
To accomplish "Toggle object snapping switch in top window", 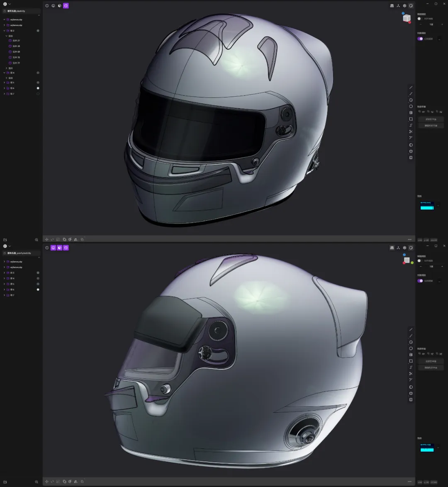I will (420, 39).
